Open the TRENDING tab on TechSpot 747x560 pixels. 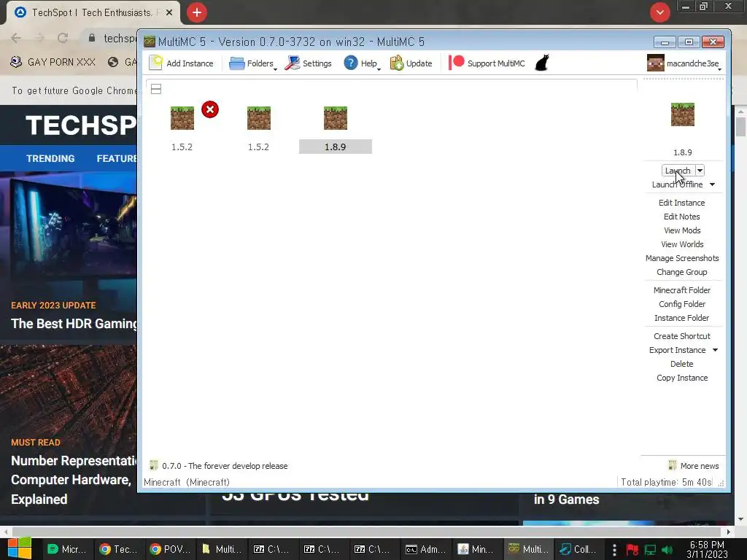tap(50, 158)
